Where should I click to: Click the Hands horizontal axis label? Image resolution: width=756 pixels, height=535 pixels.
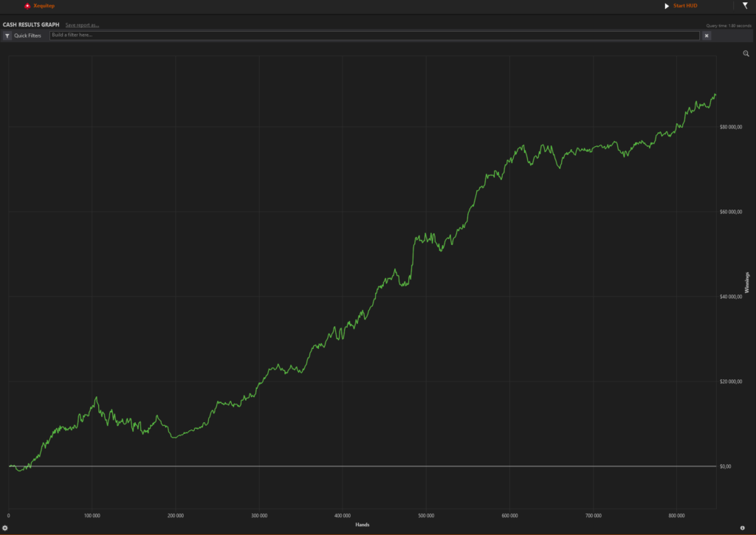[x=362, y=524]
